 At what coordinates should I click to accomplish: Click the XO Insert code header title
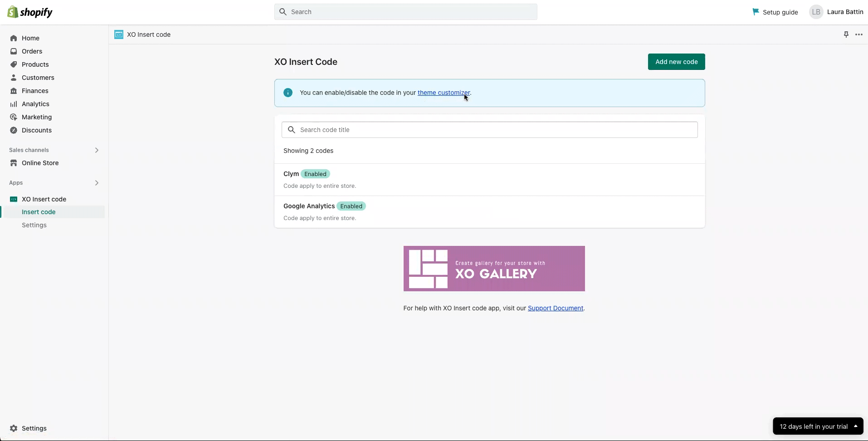(149, 34)
